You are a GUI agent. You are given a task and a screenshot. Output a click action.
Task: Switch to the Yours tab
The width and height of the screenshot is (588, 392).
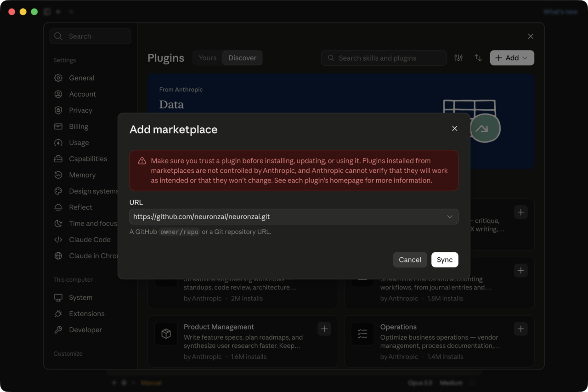click(207, 58)
